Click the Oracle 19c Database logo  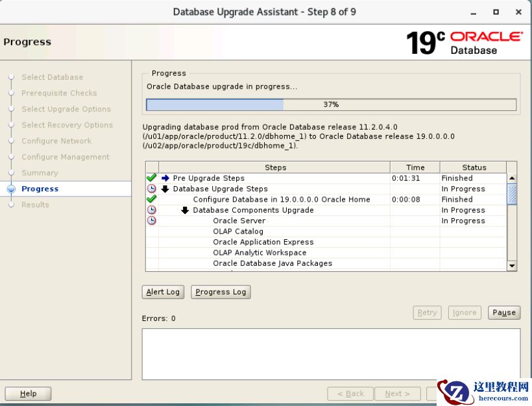pyautogui.click(x=464, y=43)
